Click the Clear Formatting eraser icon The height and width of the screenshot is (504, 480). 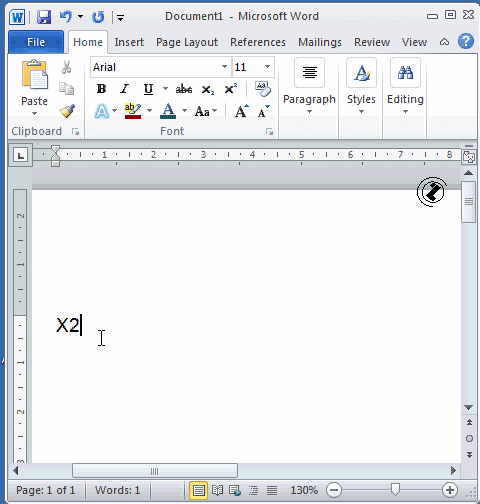pos(263,89)
